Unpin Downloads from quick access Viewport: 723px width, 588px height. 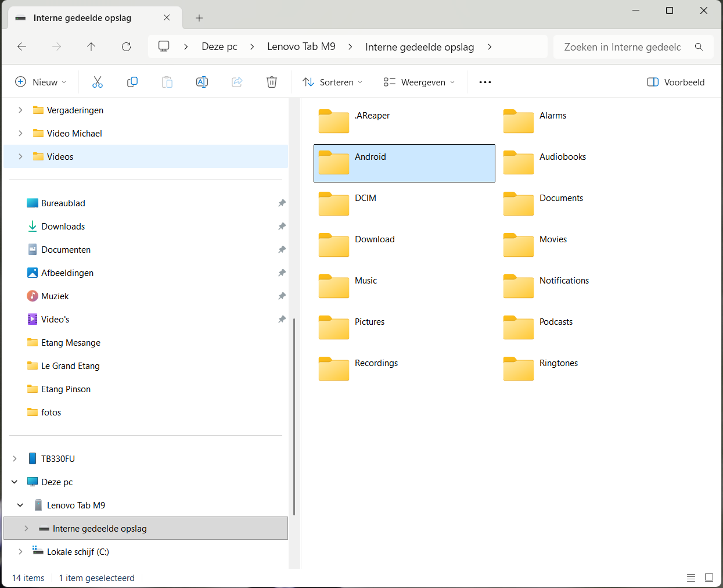pyautogui.click(x=282, y=226)
